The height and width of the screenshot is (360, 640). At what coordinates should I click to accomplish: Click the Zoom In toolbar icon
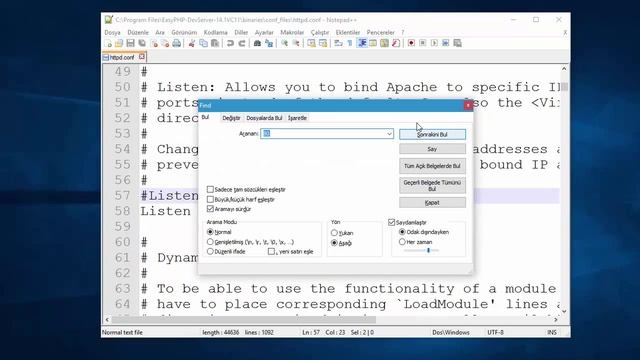tap(284, 43)
